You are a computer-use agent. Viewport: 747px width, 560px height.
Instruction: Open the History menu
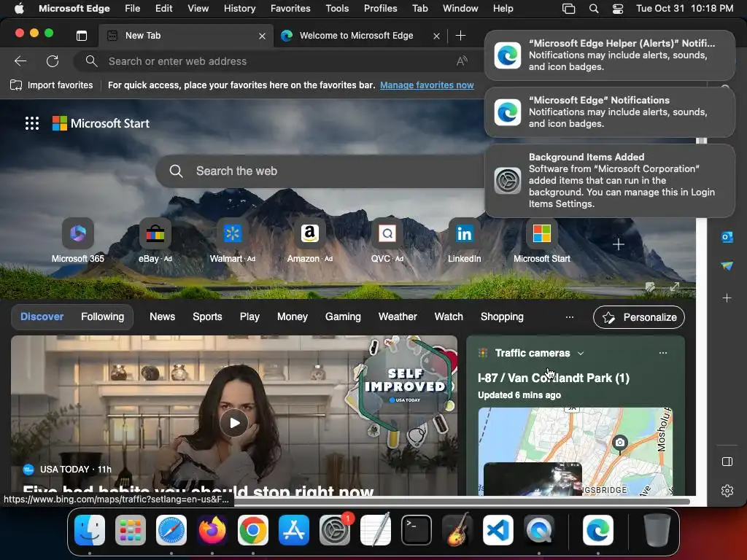click(239, 9)
